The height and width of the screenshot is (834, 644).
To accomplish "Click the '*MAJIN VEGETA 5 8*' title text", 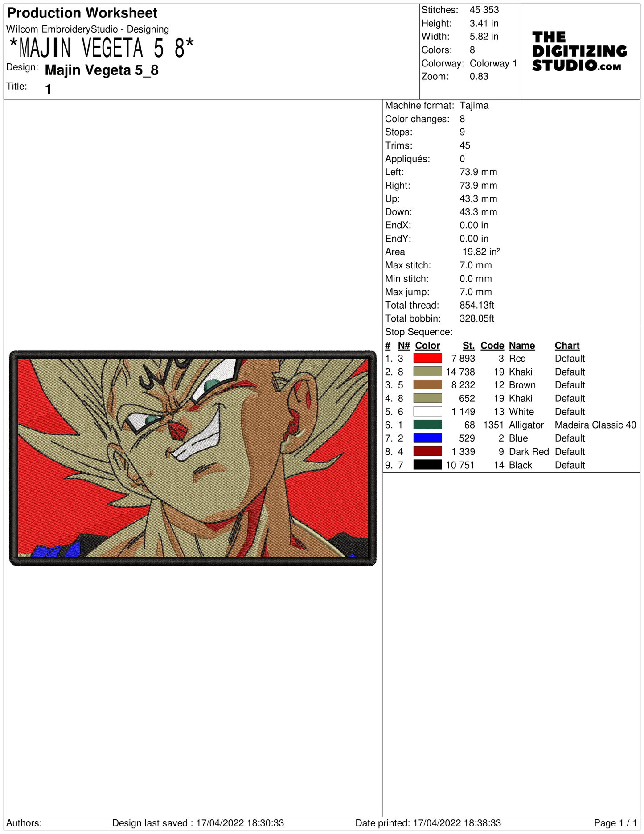I will [102, 48].
